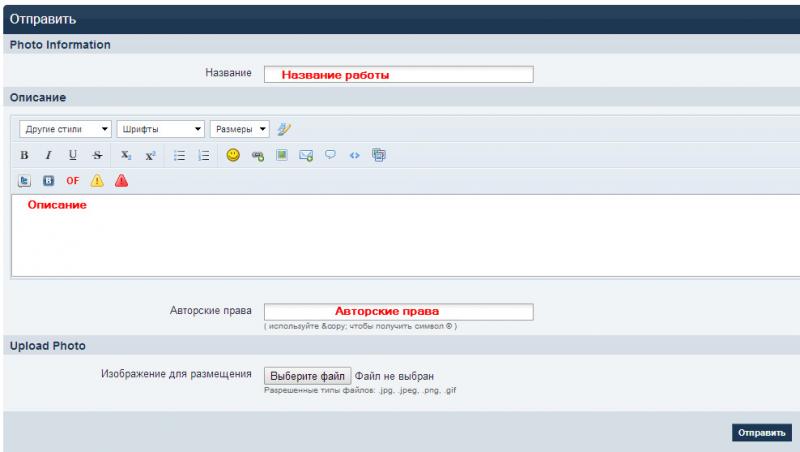Open the smiley emoticon picker

click(x=233, y=155)
